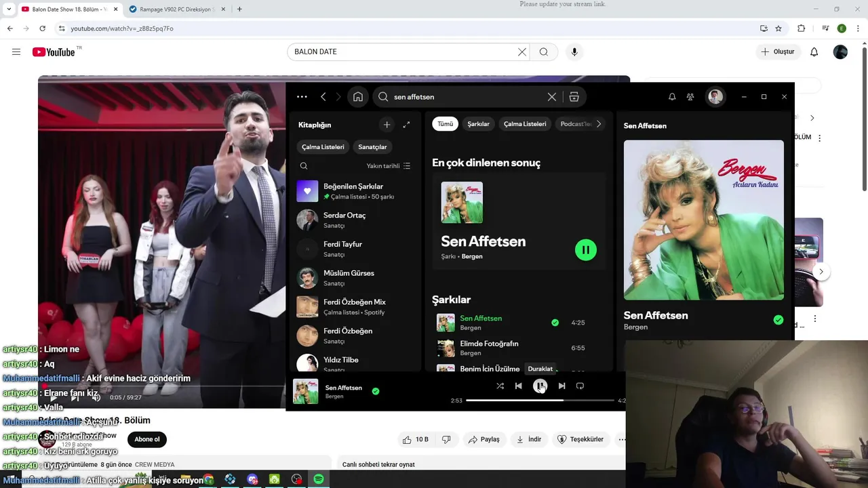Screen dimensions: 868x488
Task: Open Yakın tarihli sort options
Action: pyautogui.click(x=389, y=166)
